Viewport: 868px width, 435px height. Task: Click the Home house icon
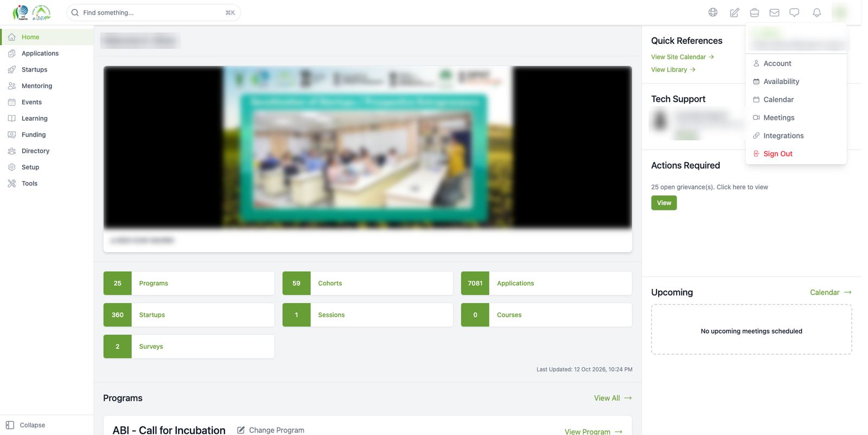(11, 37)
